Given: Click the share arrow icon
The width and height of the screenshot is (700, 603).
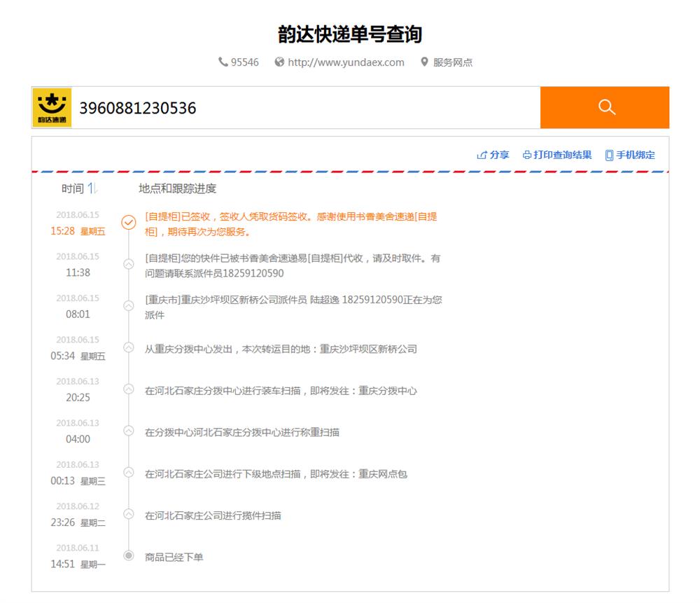Looking at the screenshot, I should coord(482,155).
